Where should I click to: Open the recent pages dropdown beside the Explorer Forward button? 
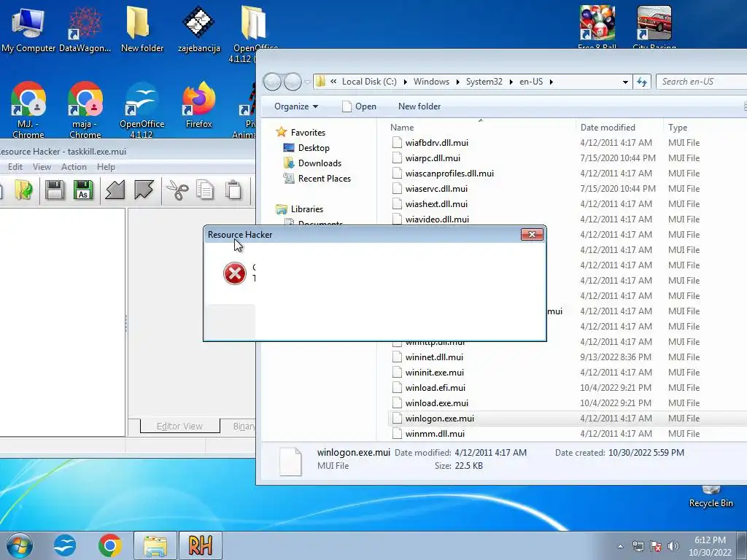point(307,82)
